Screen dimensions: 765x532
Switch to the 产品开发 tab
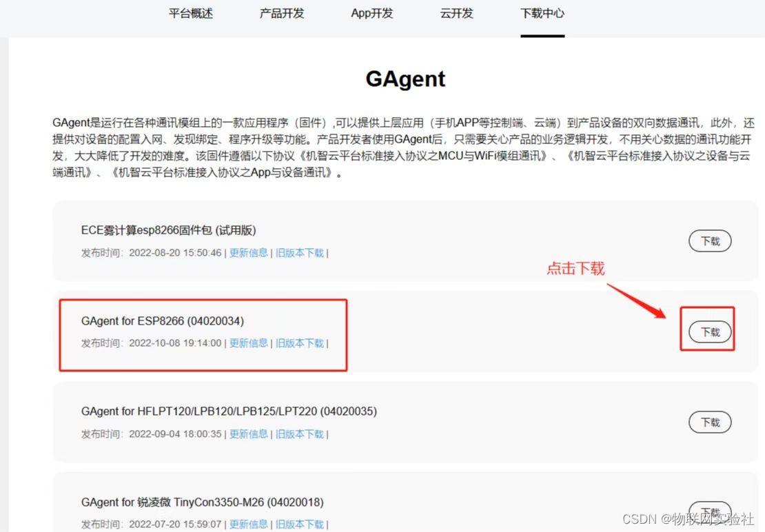click(x=281, y=13)
